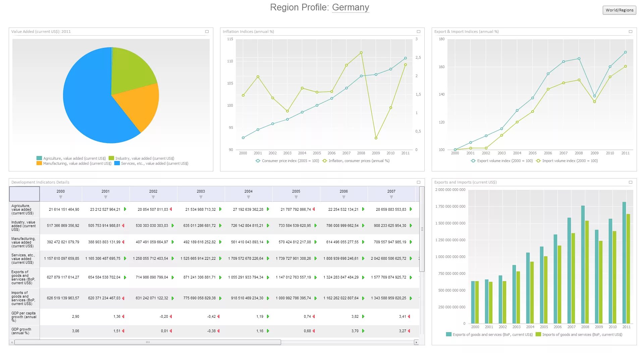Open the Germany region selector in title
The height and width of the screenshot is (353, 644).
click(351, 7)
